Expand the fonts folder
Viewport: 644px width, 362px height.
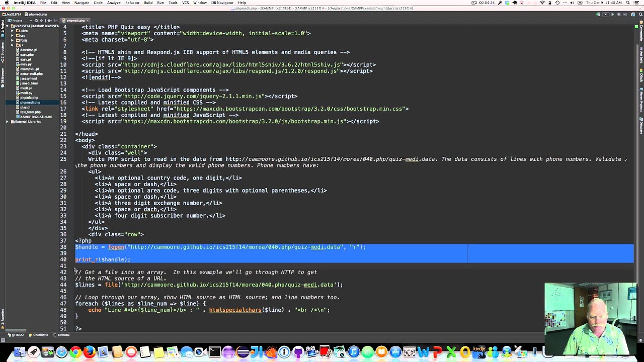coord(12,40)
